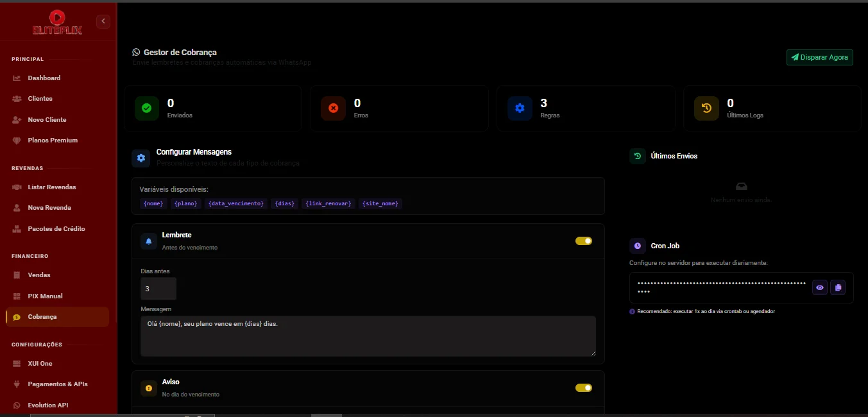Image resolution: width=868 pixels, height=417 pixels.
Task: Click the Cron Job clock icon
Action: (x=638, y=246)
